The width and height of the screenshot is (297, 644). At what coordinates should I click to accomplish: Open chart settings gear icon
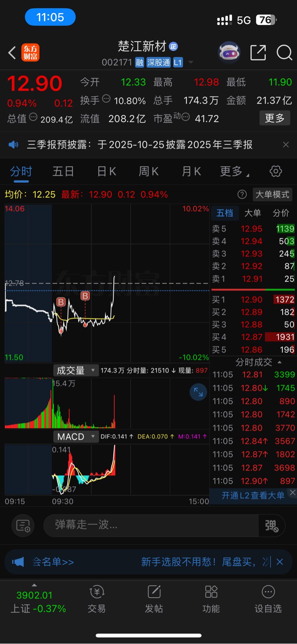276,171
